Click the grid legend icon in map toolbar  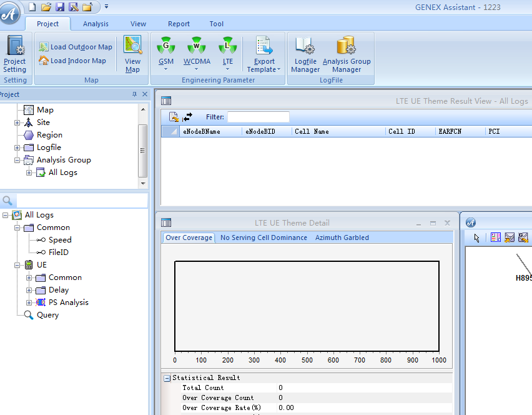pos(496,237)
